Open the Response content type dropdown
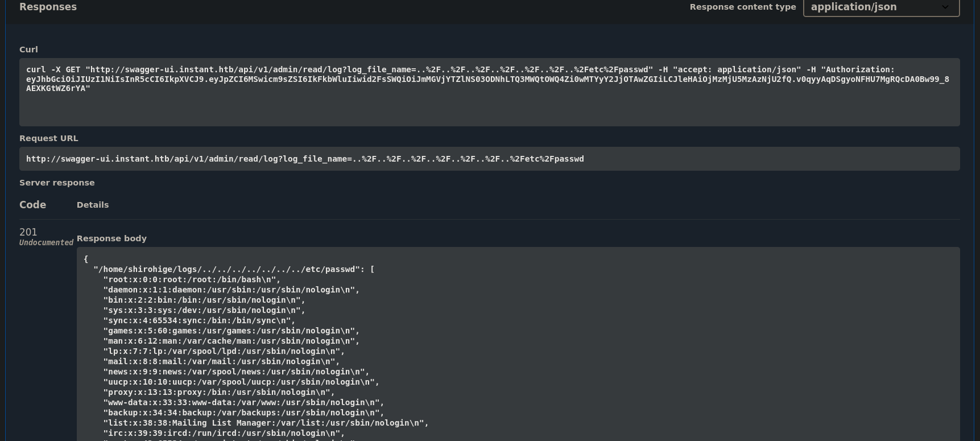980x441 pixels. tap(880, 7)
